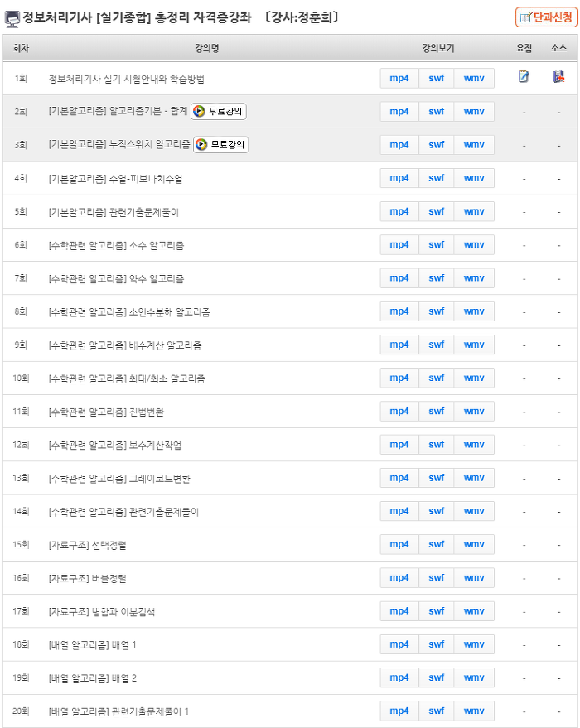This screenshot has width=580, height=728.
Task: Open lecture 19 in swf
Action: [436, 677]
